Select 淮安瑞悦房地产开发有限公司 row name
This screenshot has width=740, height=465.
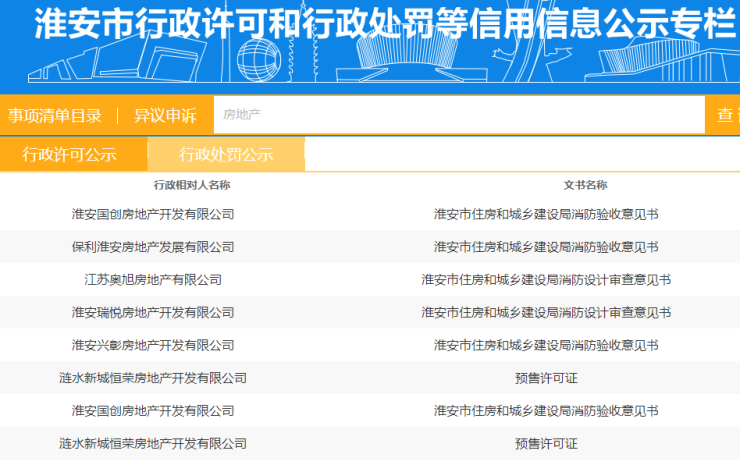[x=153, y=313]
